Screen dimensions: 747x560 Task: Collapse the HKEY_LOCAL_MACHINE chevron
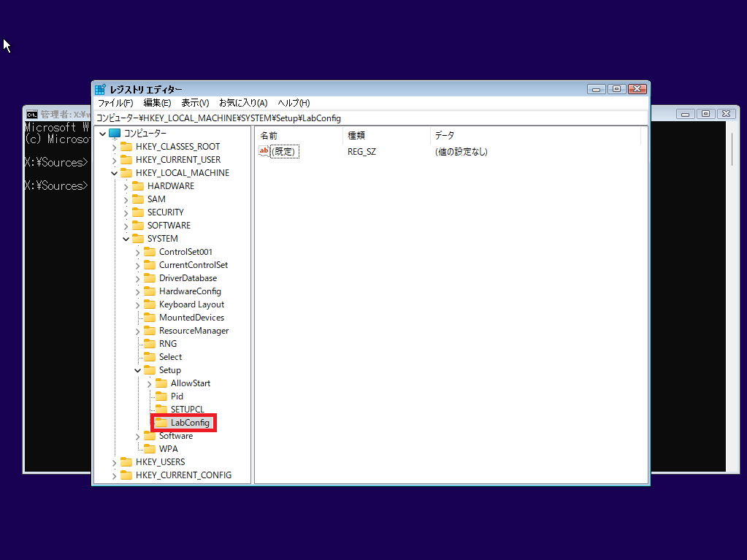tap(115, 173)
